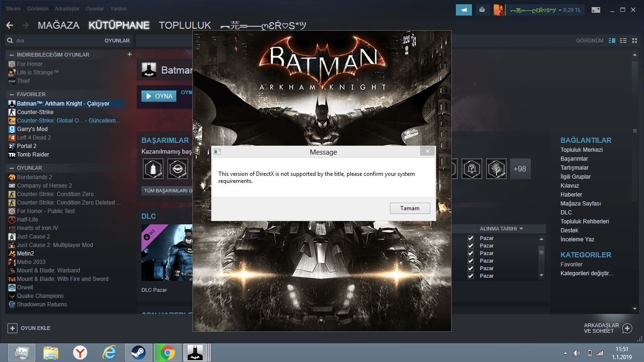Click DLC list scroll down arrow
644x362 pixels.
[541, 275]
